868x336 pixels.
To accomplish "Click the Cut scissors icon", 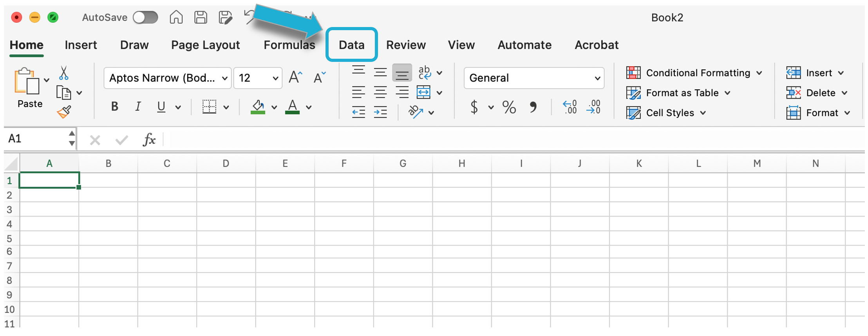I will (x=63, y=73).
